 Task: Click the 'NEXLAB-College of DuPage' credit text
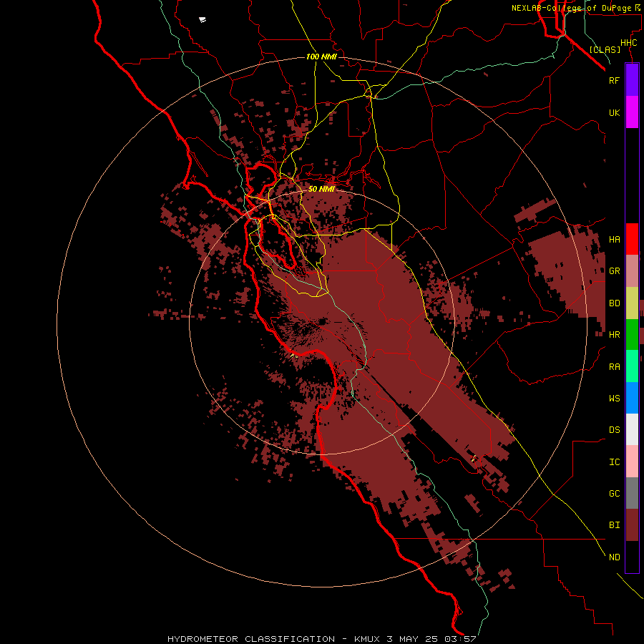[571, 8]
